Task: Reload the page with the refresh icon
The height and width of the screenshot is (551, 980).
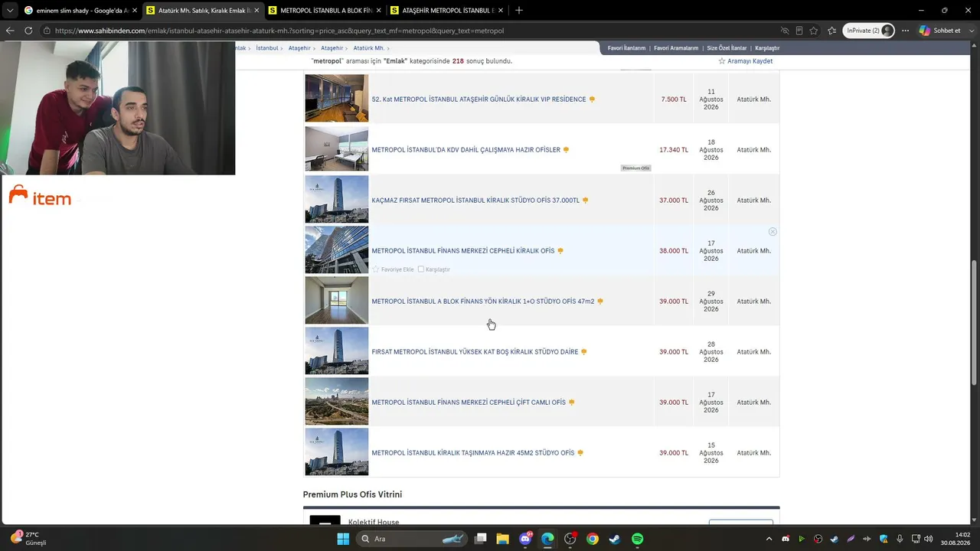Action: [x=28, y=31]
